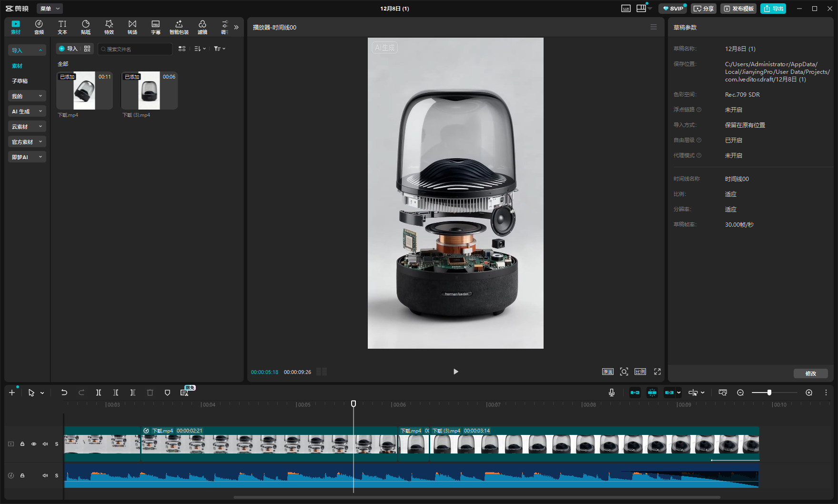This screenshot has height=504, width=838.
Task: Expand the AI 生成 sidebar section
Action: pyautogui.click(x=27, y=111)
